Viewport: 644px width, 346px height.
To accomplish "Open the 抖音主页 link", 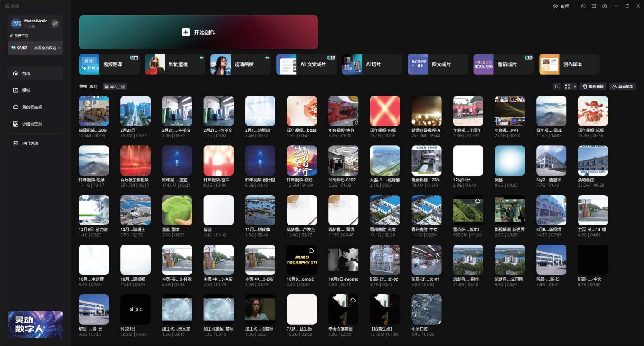I will 19,36.
